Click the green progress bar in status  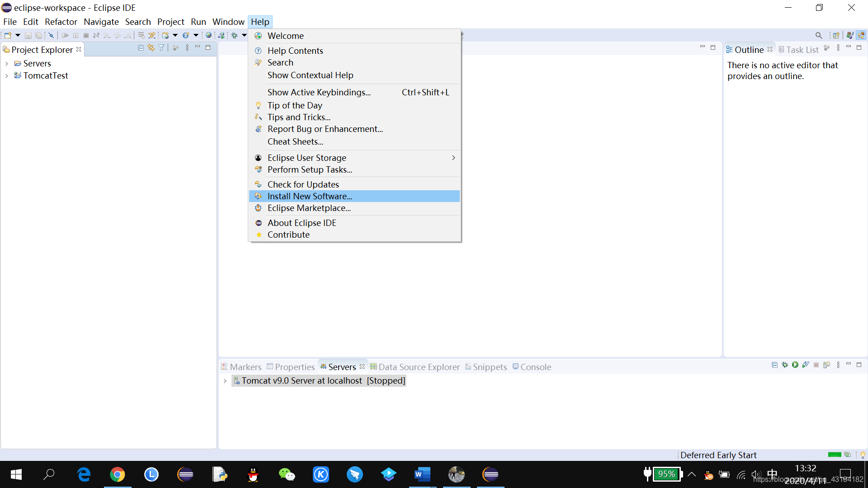coord(835,455)
